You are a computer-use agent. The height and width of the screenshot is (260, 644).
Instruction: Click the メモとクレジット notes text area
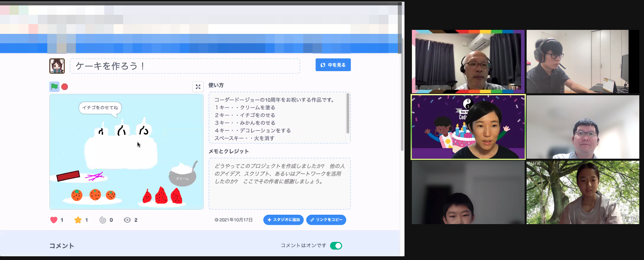pyautogui.click(x=279, y=184)
